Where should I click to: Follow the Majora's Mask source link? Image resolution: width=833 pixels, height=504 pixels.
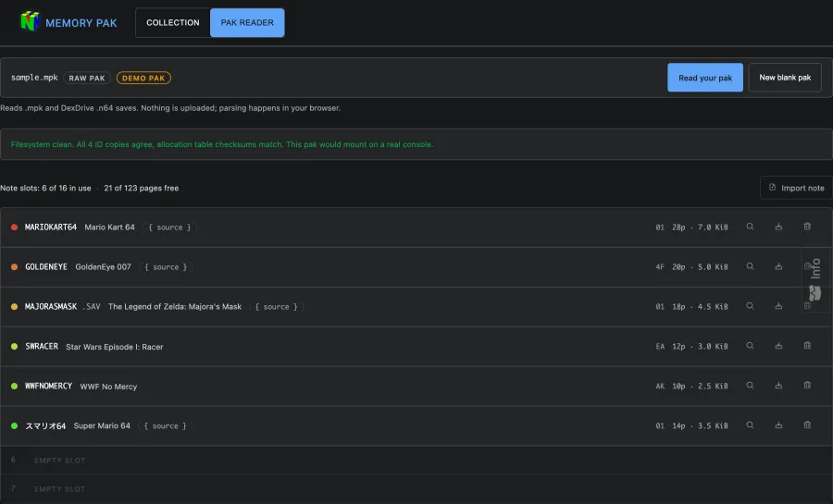[276, 307]
